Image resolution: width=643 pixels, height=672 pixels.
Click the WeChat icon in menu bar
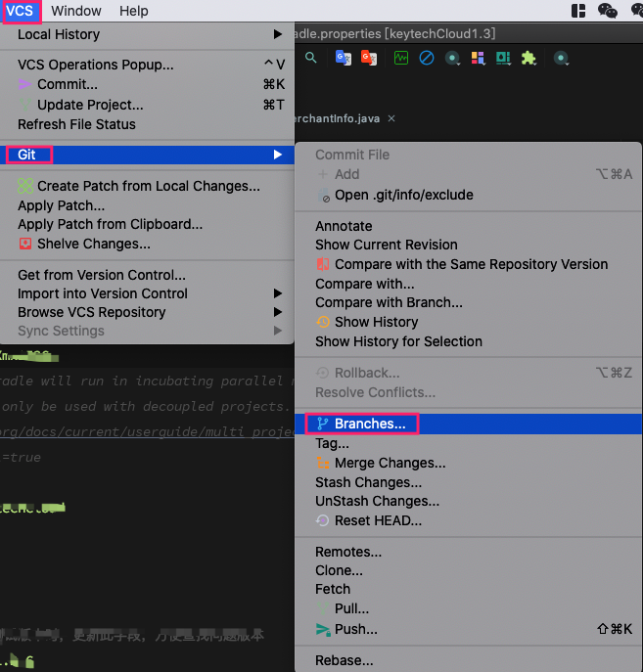pos(608,11)
